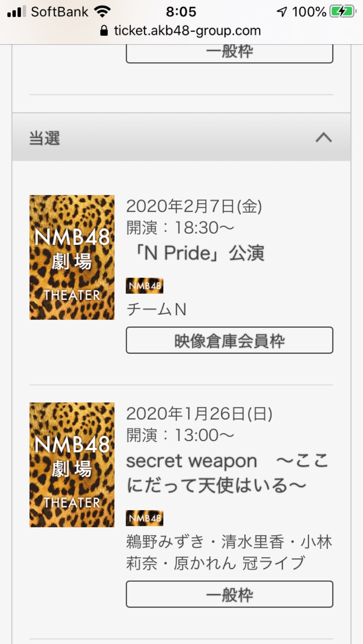Screen dimensions: 363x644
Task: Tap the address bar URL ticket.akb48-group.com
Action: tap(187, 31)
